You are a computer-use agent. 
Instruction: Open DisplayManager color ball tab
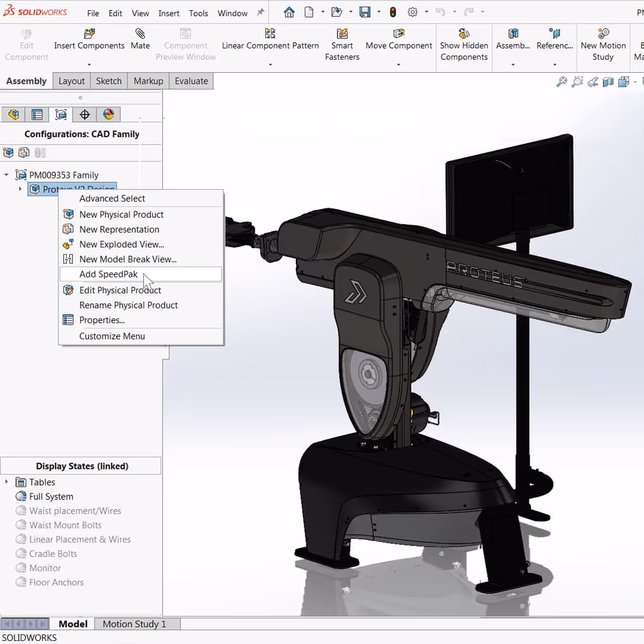109,114
